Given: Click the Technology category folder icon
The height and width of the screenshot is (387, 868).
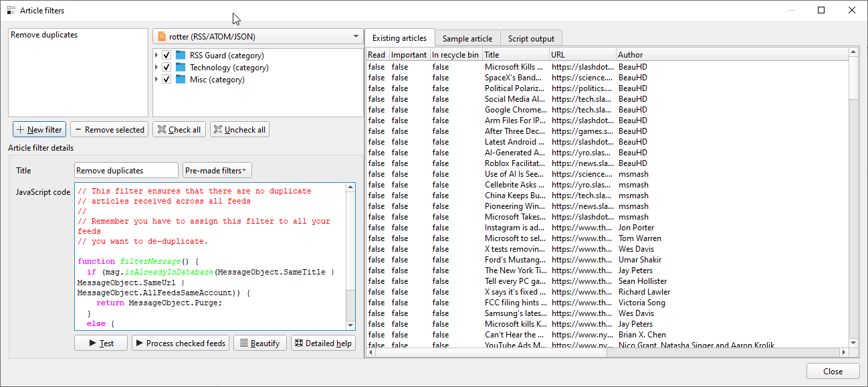Looking at the screenshot, I should tap(181, 68).
